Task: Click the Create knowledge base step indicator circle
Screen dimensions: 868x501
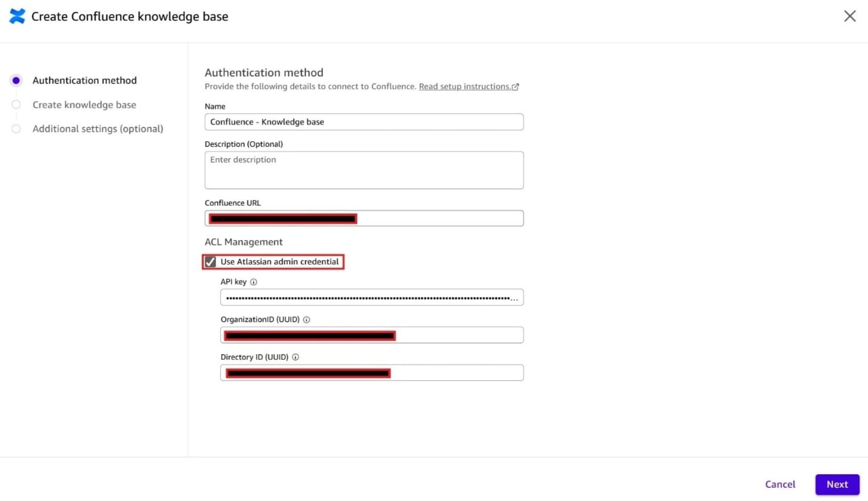Action: 16,104
